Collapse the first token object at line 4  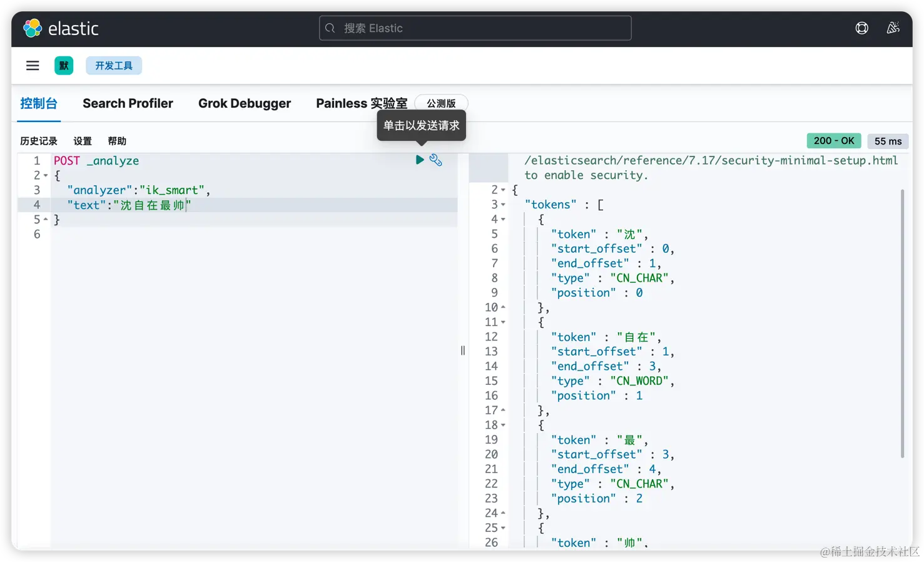[x=503, y=219]
